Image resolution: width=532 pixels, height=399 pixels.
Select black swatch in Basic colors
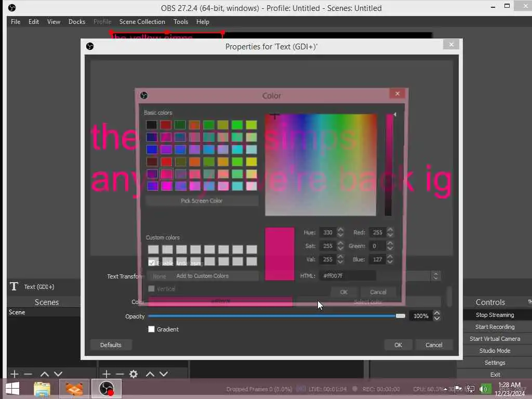pos(152,125)
